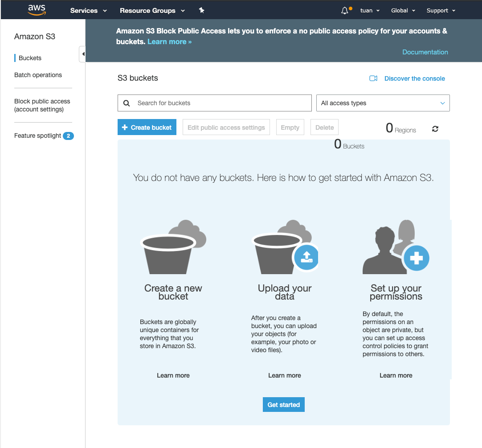Expand the Support menu
Screen dimensions: 482x448
tap(441, 10)
